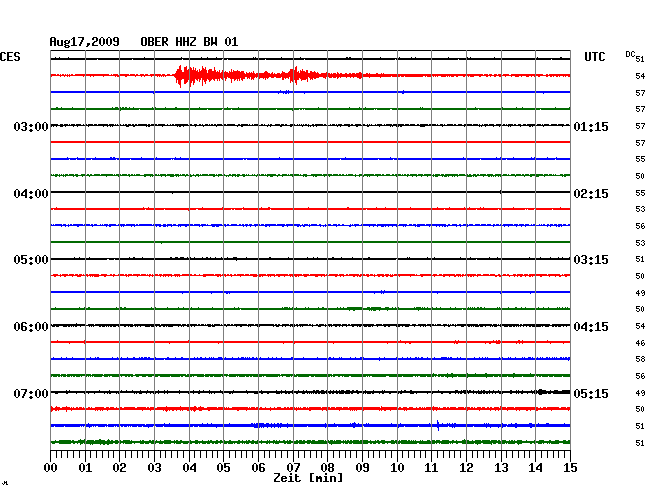
Task: Click the 05 minute axis tick label
Action: coord(223,468)
